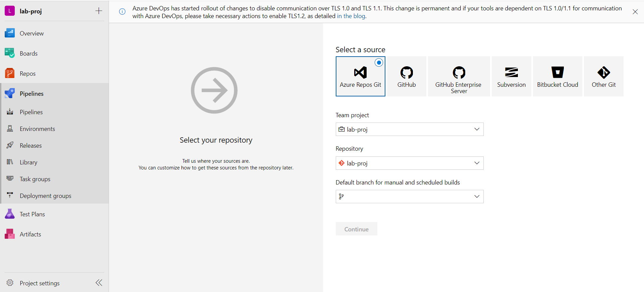The width and height of the screenshot is (644, 292).
Task: Select Bitbucket Cloud as the source
Action: tap(557, 76)
